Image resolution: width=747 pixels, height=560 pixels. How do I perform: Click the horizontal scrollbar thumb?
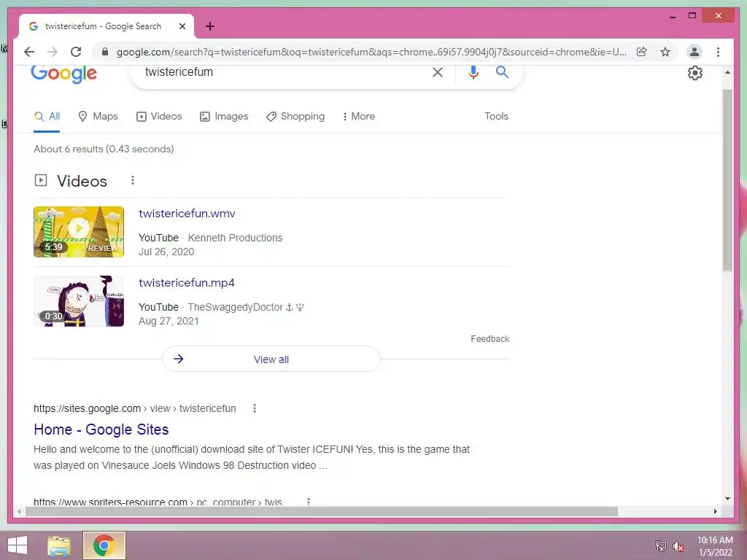pos(322,511)
